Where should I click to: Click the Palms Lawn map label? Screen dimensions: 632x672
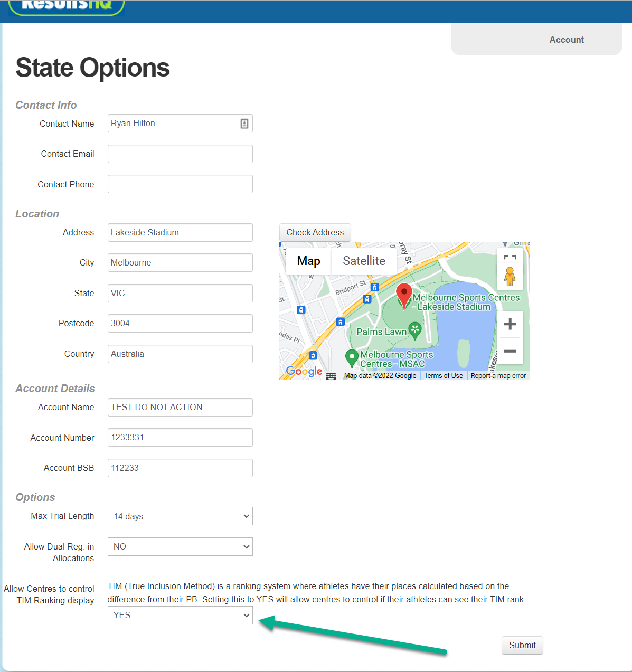(382, 332)
